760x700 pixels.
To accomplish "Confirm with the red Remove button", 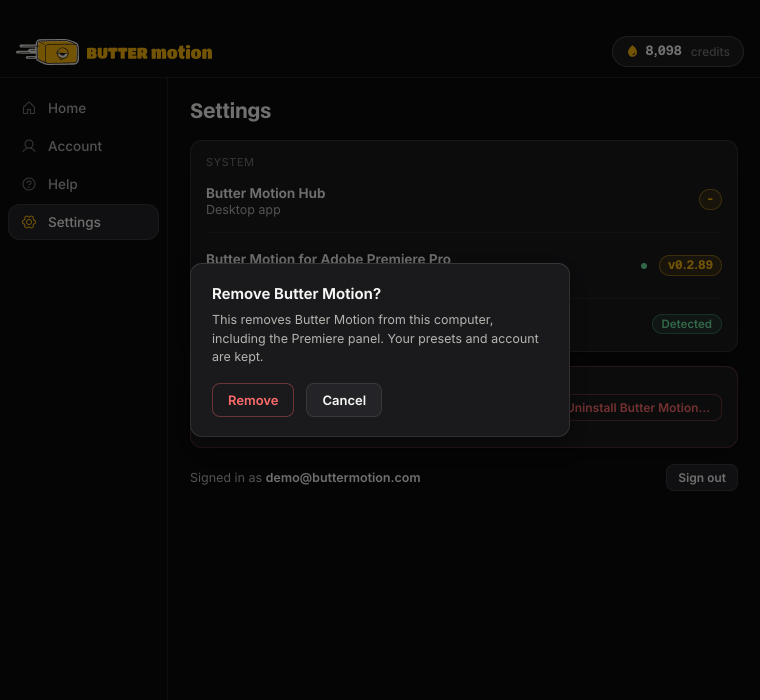I will (x=253, y=400).
